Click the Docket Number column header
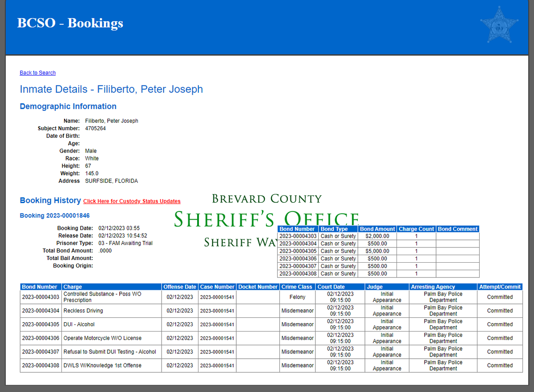 (258, 287)
